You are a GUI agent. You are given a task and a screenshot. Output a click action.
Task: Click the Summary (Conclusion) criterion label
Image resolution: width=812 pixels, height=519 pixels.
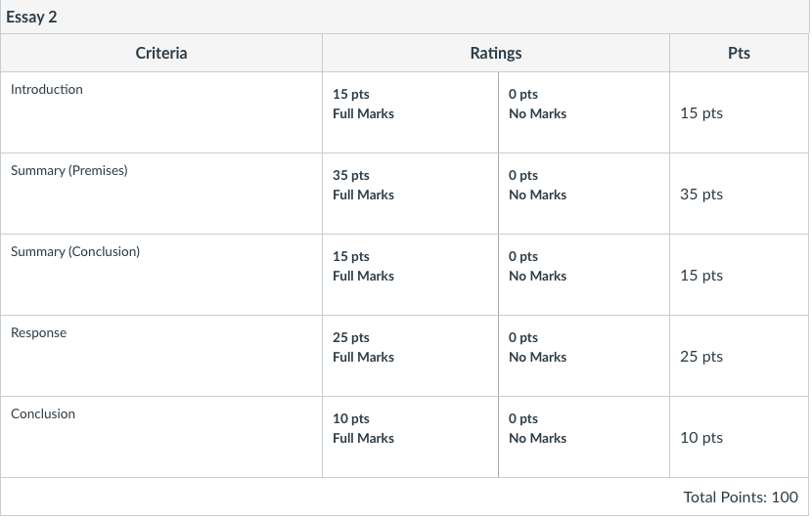75,251
